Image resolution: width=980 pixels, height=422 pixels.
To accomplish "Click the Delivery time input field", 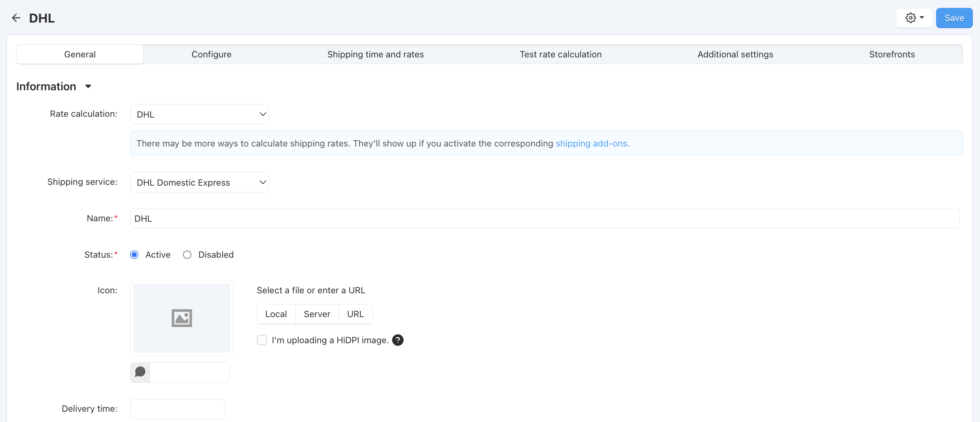I will (x=178, y=409).
